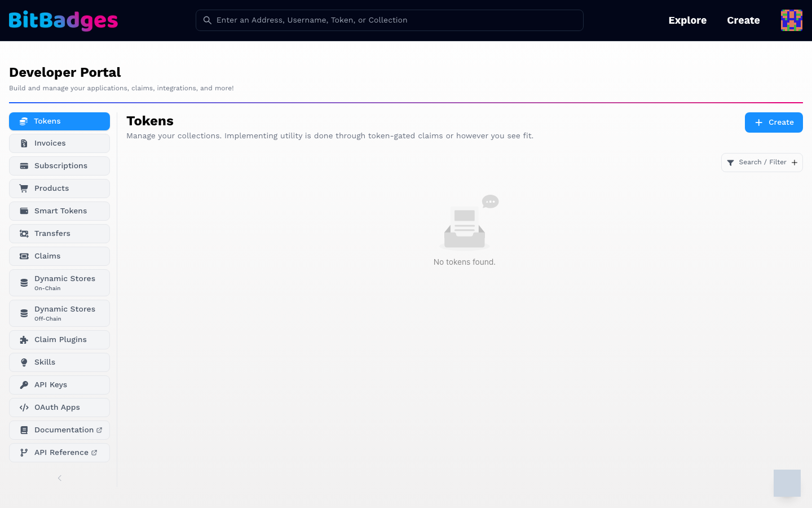Click the Products cart icon
This screenshot has height=508, width=812.
coord(24,189)
